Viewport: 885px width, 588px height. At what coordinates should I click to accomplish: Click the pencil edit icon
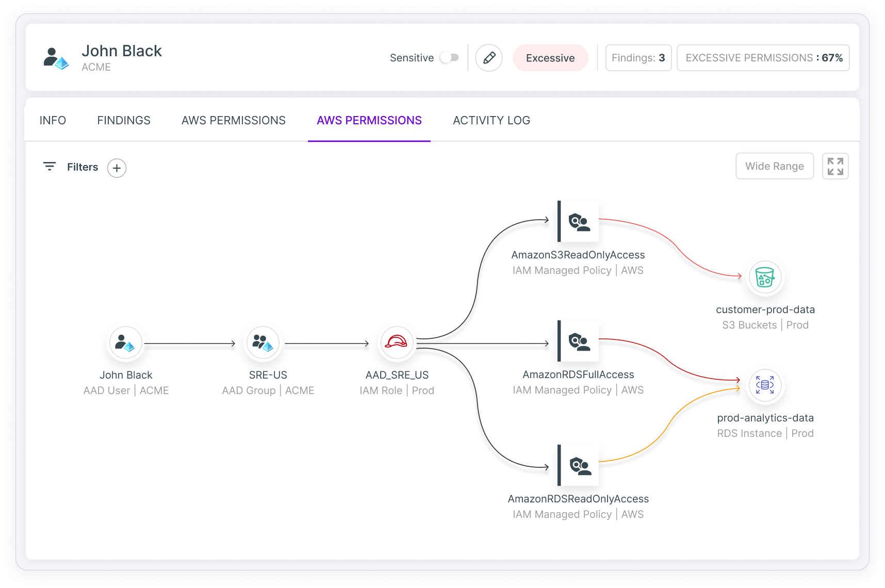(489, 58)
